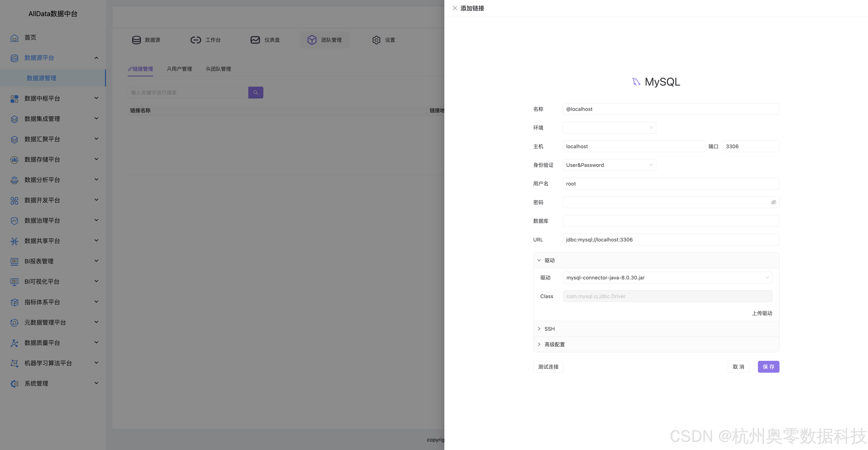Toggle password visibility eye icon
The image size is (868, 450).
(x=773, y=202)
